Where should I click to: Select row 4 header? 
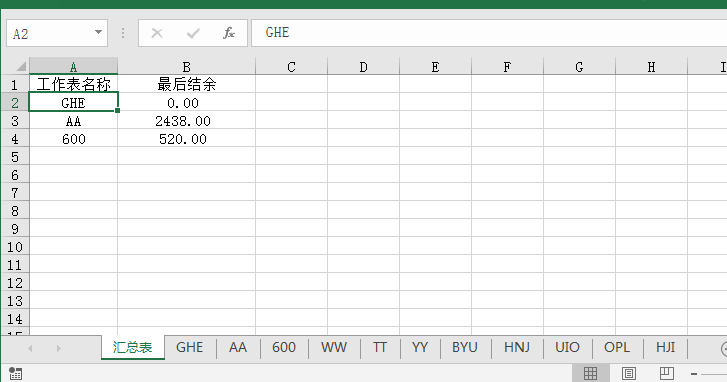(x=15, y=139)
